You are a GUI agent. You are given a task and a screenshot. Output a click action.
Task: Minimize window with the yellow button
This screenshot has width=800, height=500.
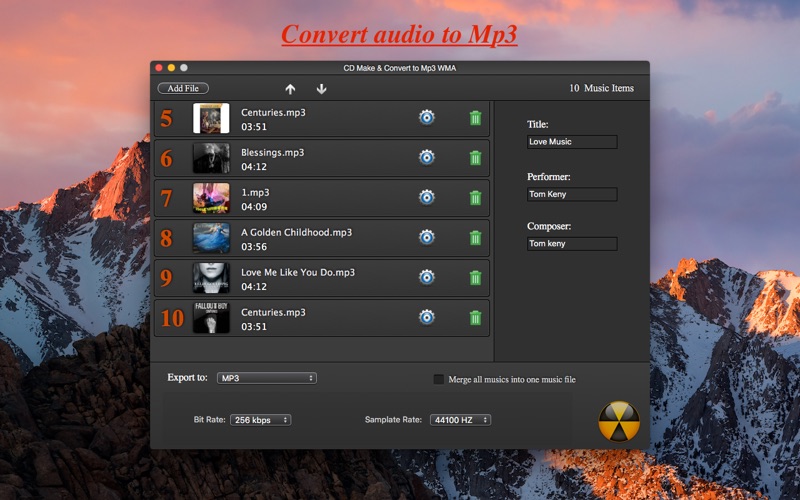point(171,68)
